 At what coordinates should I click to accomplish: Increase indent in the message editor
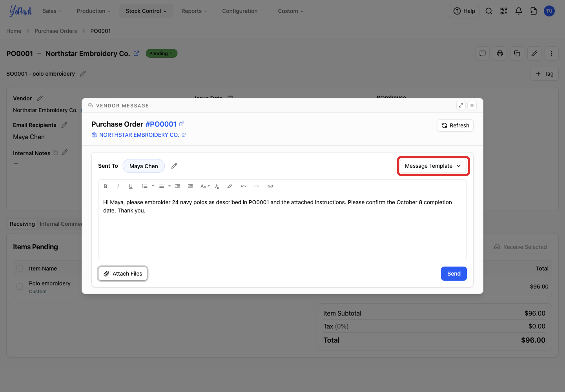pyautogui.click(x=190, y=186)
